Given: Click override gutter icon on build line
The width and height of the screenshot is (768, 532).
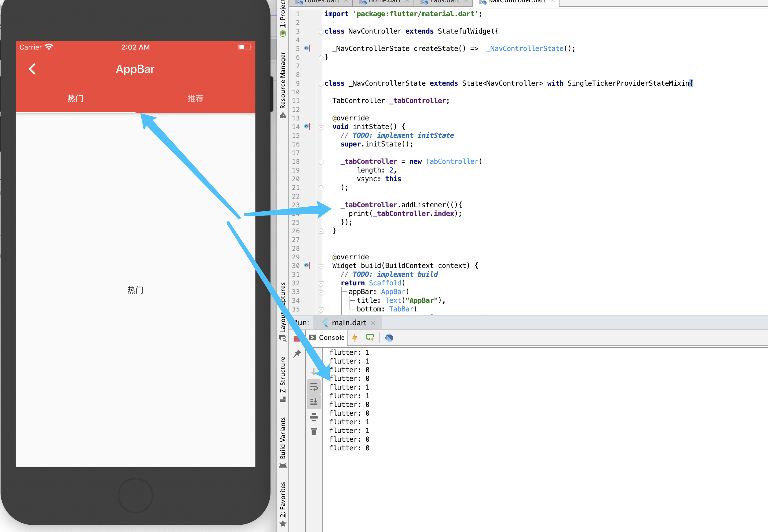Looking at the screenshot, I should click(308, 266).
